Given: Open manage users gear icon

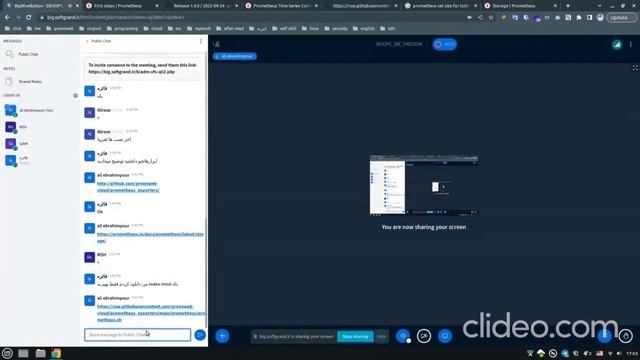Looking at the screenshot, I should point(75,96).
